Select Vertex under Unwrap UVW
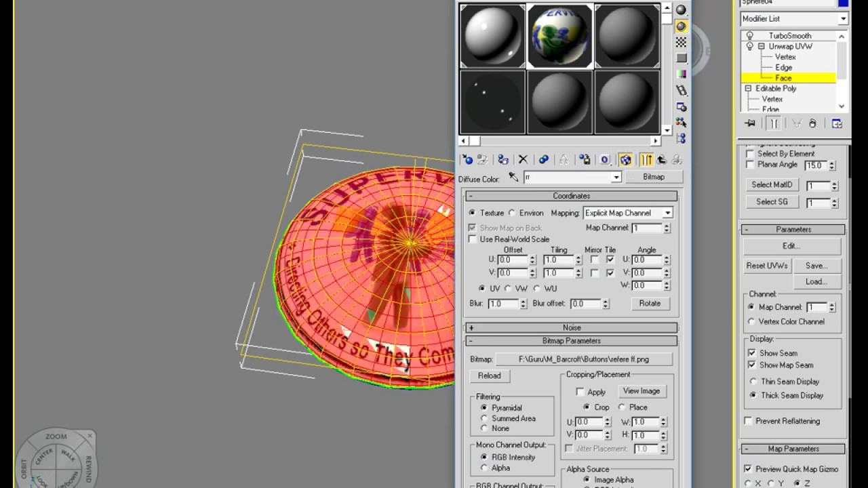This screenshot has height=488, width=868. 785,57
